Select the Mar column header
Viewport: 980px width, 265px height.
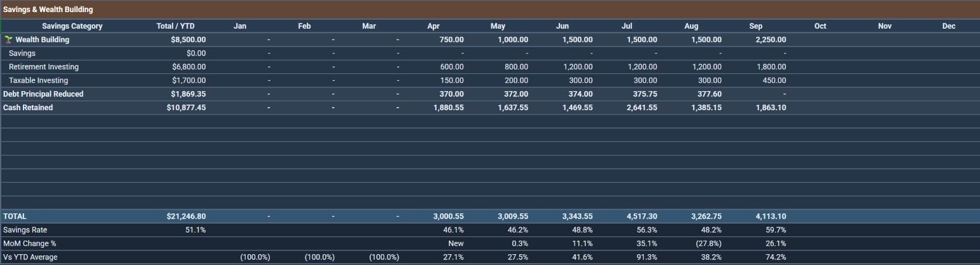point(369,26)
